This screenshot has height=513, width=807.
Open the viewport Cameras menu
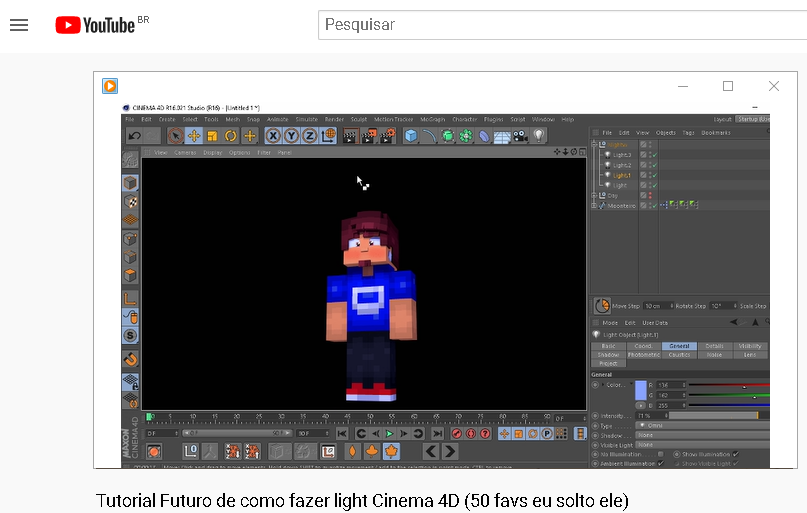(185, 153)
